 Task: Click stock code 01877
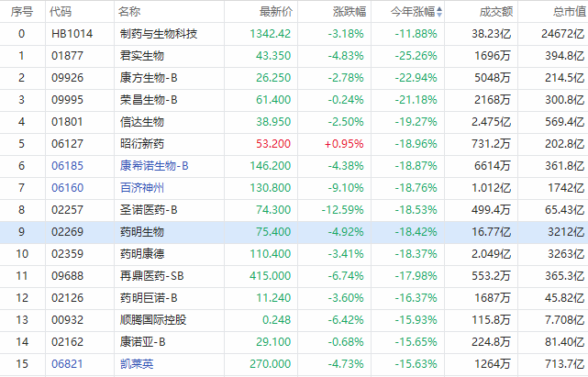click(68, 56)
